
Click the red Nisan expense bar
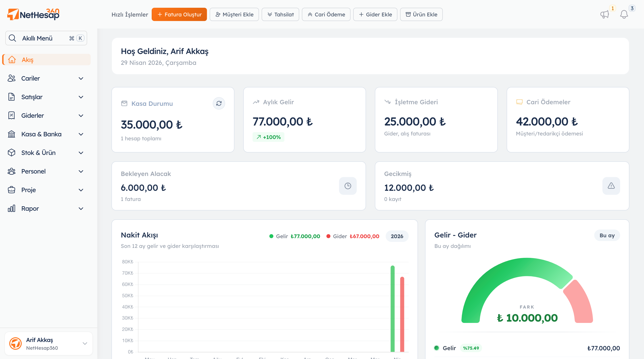tap(402, 314)
